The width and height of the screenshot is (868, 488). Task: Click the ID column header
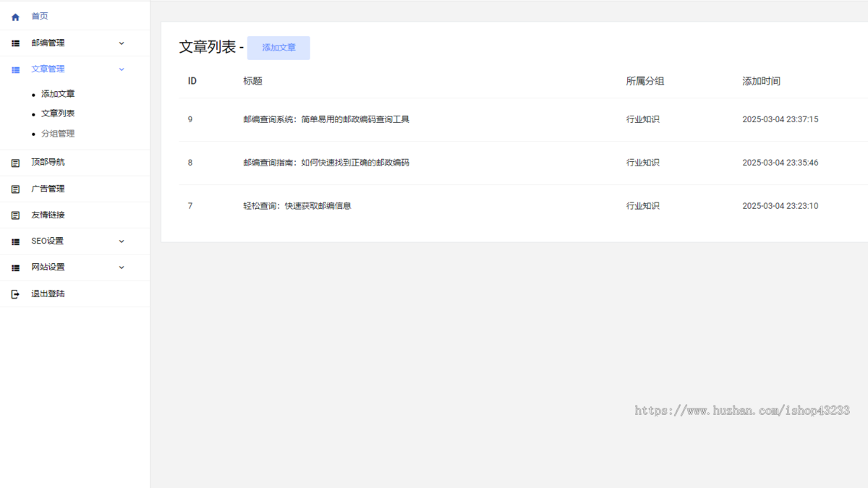point(192,81)
